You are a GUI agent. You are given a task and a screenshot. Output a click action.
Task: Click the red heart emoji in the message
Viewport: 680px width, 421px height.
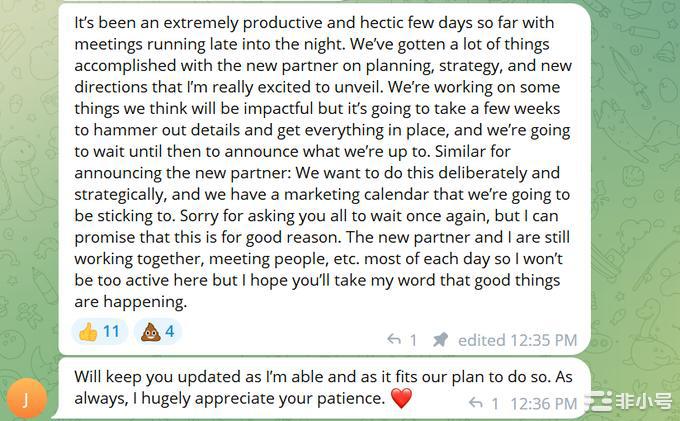tap(401, 399)
